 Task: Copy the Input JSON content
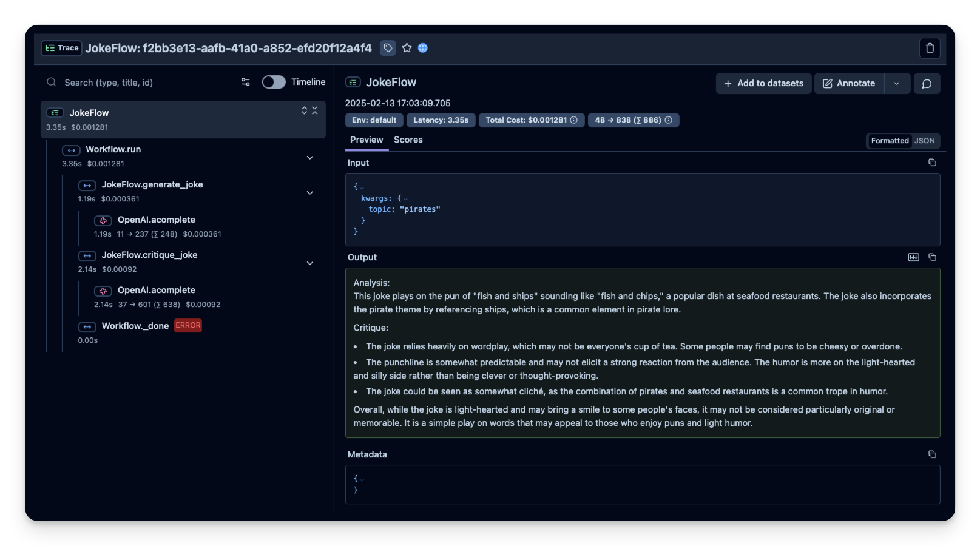(x=932, y=163)
